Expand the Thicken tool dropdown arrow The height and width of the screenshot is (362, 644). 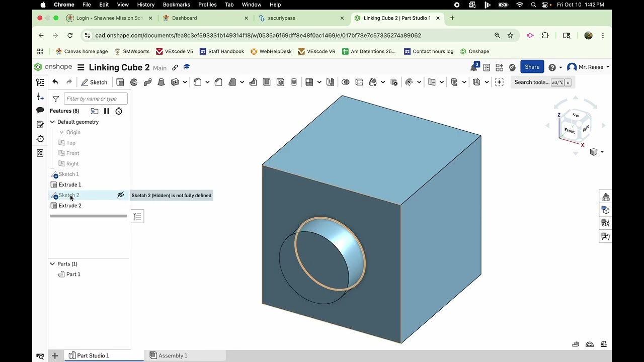coord(185,82)
